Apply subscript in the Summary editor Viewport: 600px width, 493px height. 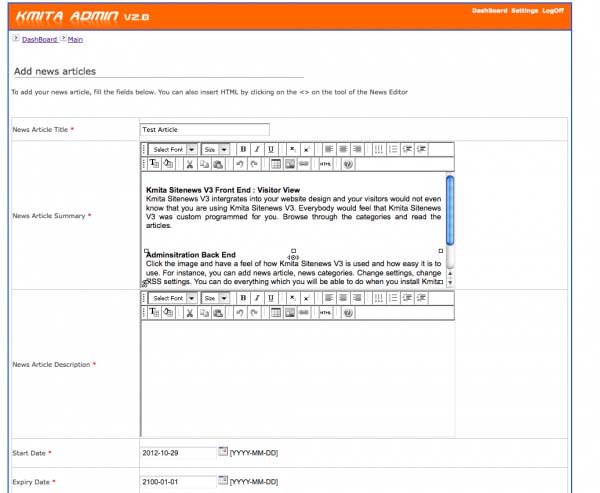coord(292,149)
